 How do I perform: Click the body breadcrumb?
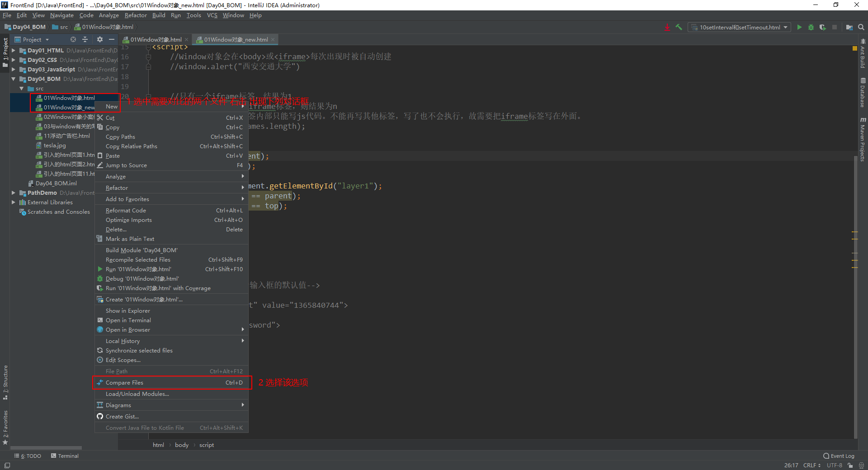(x=182, y=445)
